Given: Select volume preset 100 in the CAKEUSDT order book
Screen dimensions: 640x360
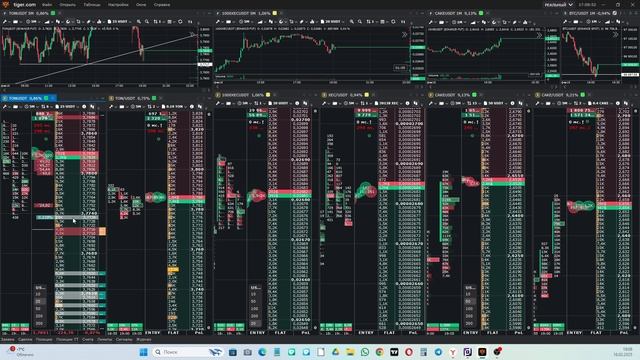Looking at the screenshot, I should click(x=469, y=309).
